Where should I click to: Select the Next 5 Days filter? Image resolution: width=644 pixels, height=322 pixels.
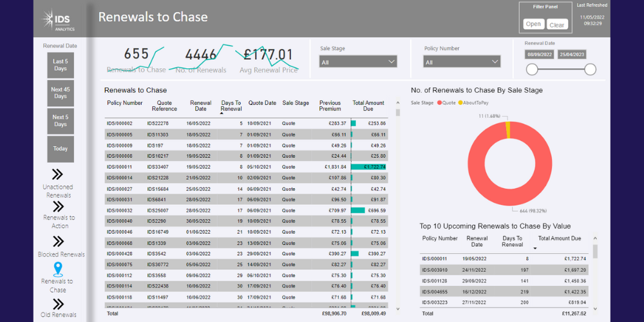(x=61, y=120)
